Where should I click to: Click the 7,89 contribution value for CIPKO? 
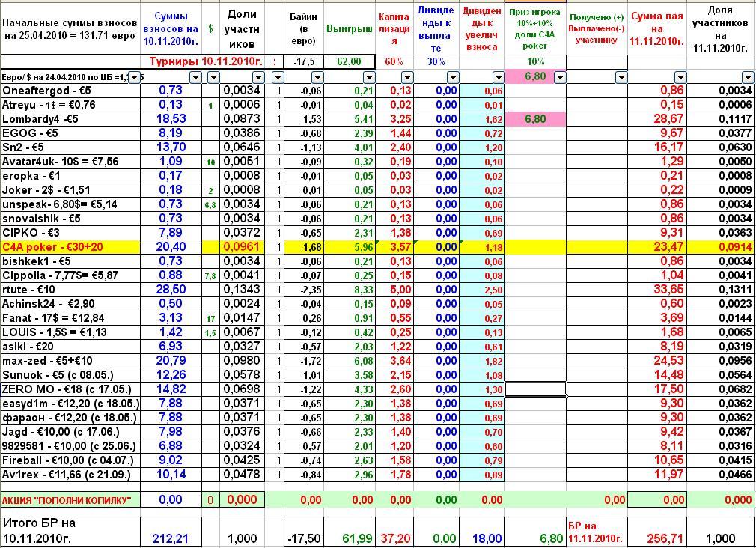[171, 233]
